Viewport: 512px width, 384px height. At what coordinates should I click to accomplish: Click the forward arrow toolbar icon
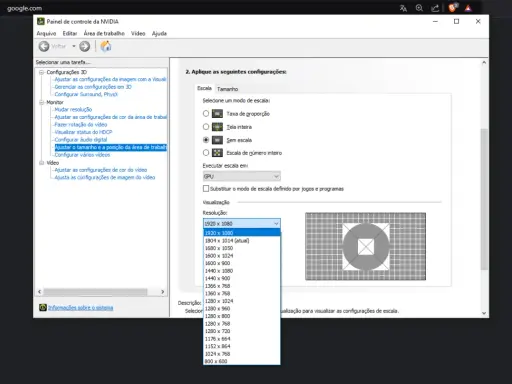coord(85,46)
